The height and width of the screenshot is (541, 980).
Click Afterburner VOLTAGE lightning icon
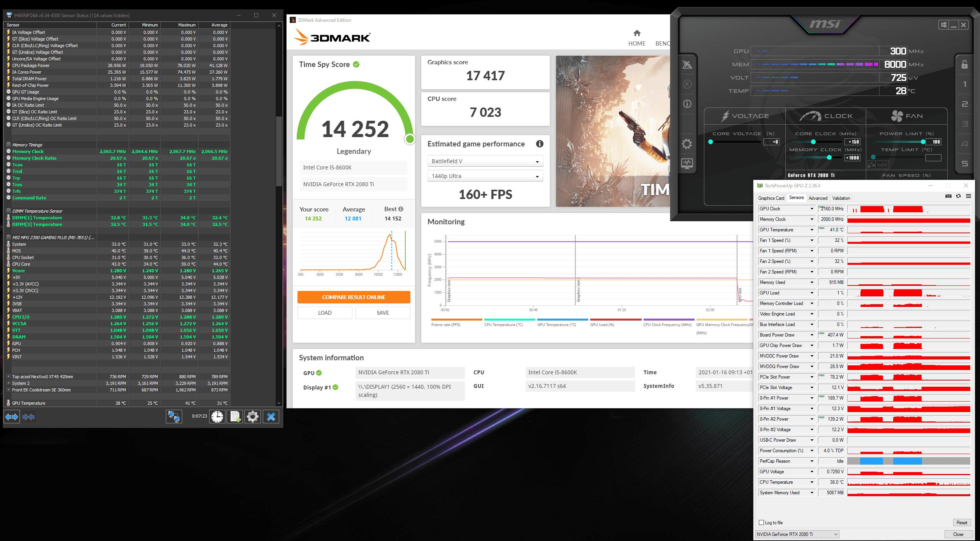[725, 116]
